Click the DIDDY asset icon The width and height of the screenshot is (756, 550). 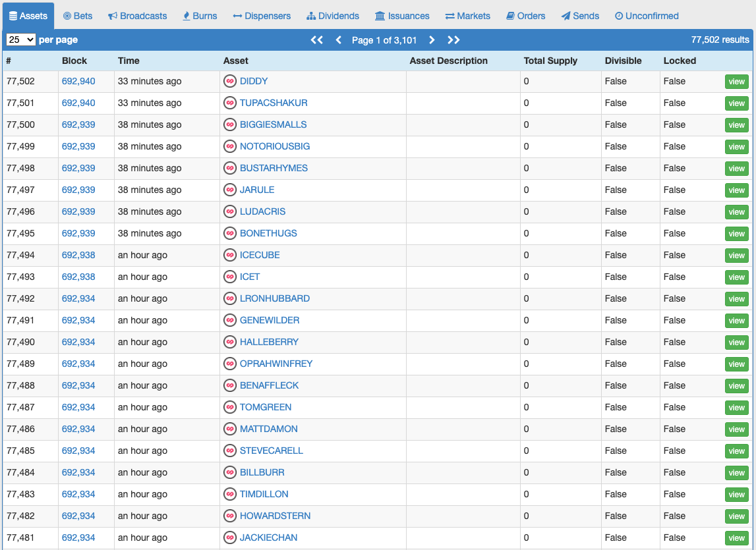click(230, 82)
